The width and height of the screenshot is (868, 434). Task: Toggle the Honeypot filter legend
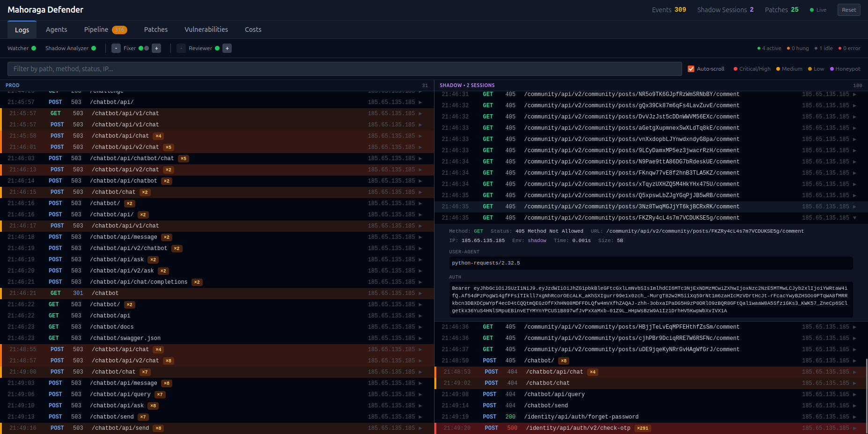point(845,69)
